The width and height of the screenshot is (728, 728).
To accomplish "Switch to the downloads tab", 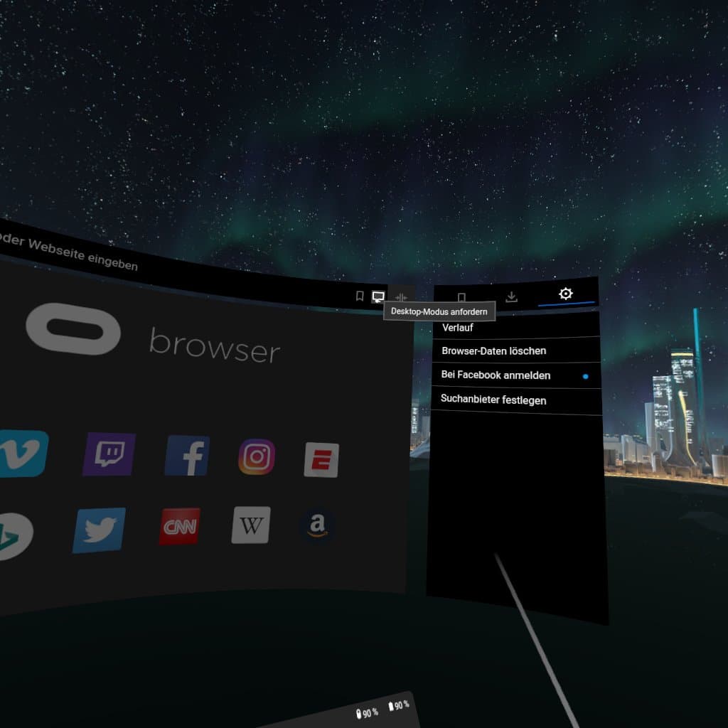I will coord(511,296).
